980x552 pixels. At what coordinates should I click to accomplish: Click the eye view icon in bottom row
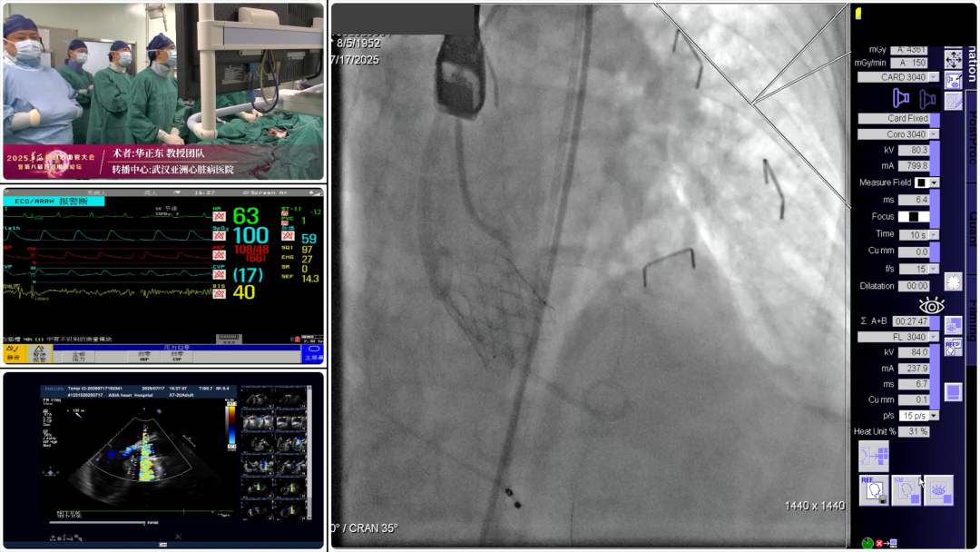click(x=939, y=490)
